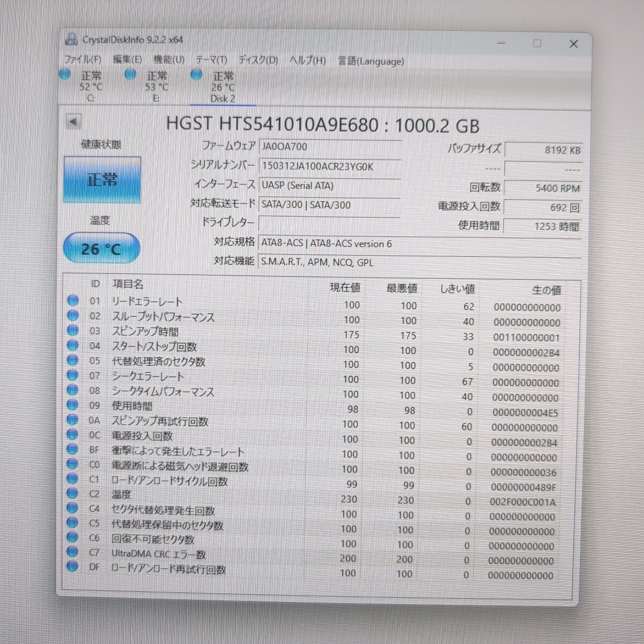
Task: Select the リードエラーレート row name
Action: click(x=147, y=302)
